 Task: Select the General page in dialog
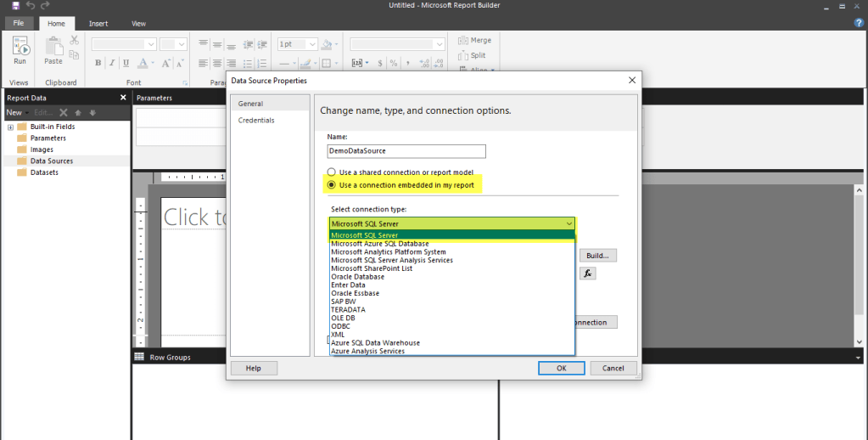click(x=270, y=104)
